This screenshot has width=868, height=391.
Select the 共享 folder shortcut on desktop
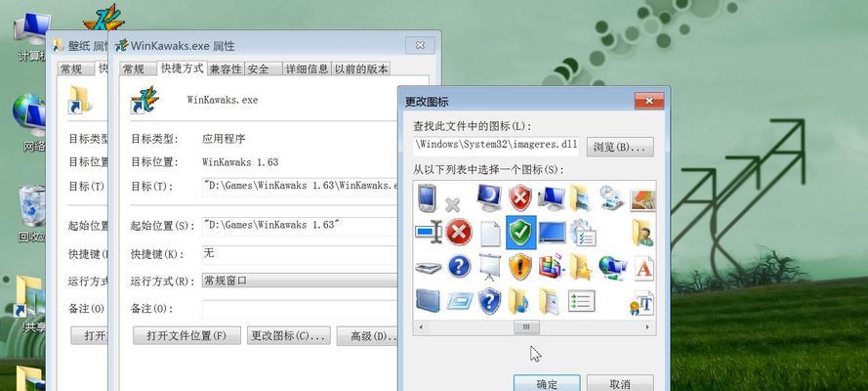pyautogui.click(x=30, y=305)
